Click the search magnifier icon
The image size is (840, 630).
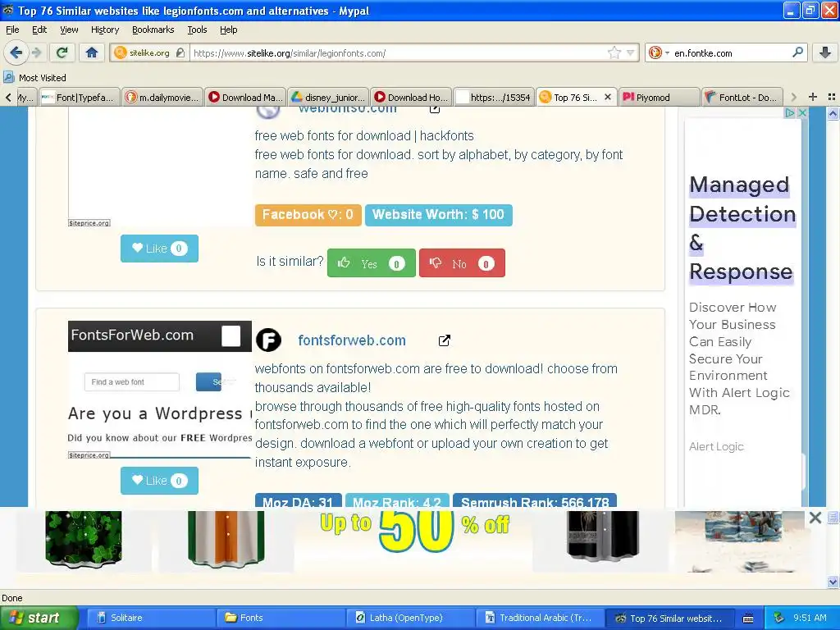click(x=797, y=52)
